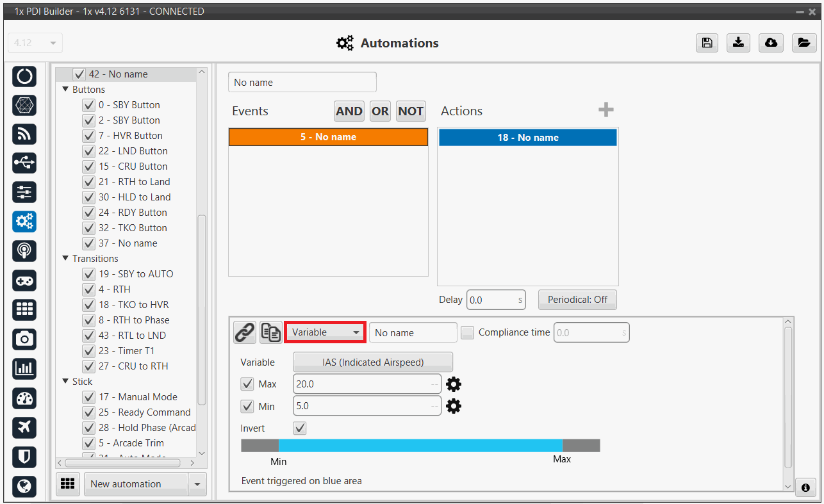Collapse the Transitions tree group
Image resolution: width=824 pixels, height=504 pixels.
[x=65, y=259]
